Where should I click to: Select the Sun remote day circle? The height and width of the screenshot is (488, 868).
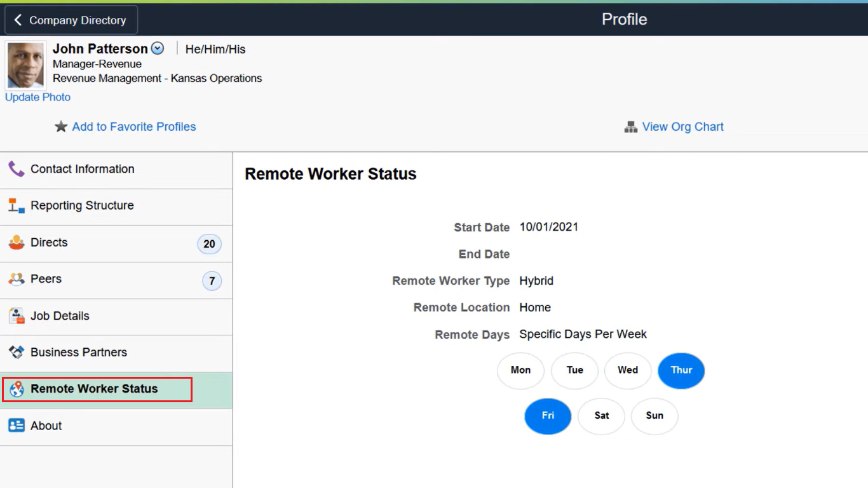[x=654, y=416]
